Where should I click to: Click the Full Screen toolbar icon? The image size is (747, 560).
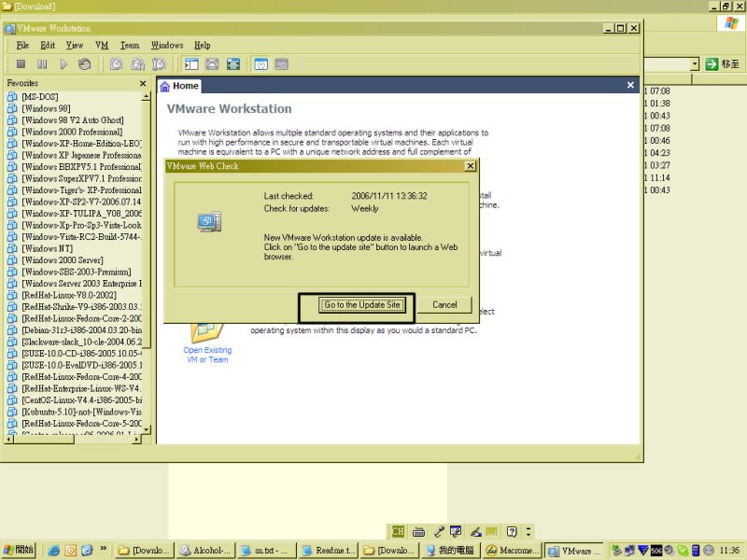click(x=233, y=63)
